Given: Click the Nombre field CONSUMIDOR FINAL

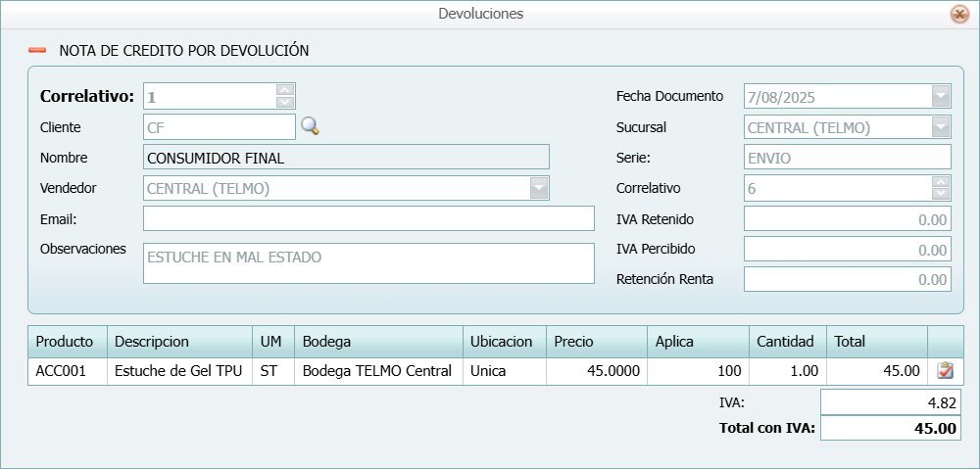Looking at the screenshot, I should (x=346, y=158).
